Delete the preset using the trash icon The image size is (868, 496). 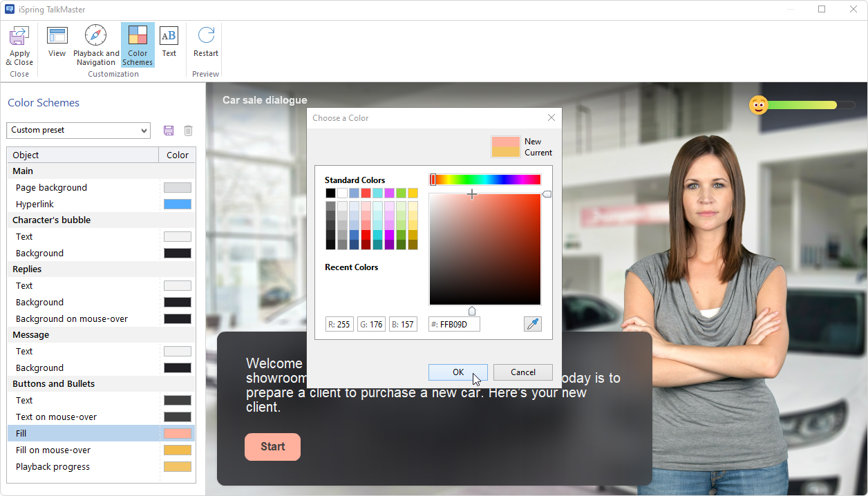coord(188,131)
